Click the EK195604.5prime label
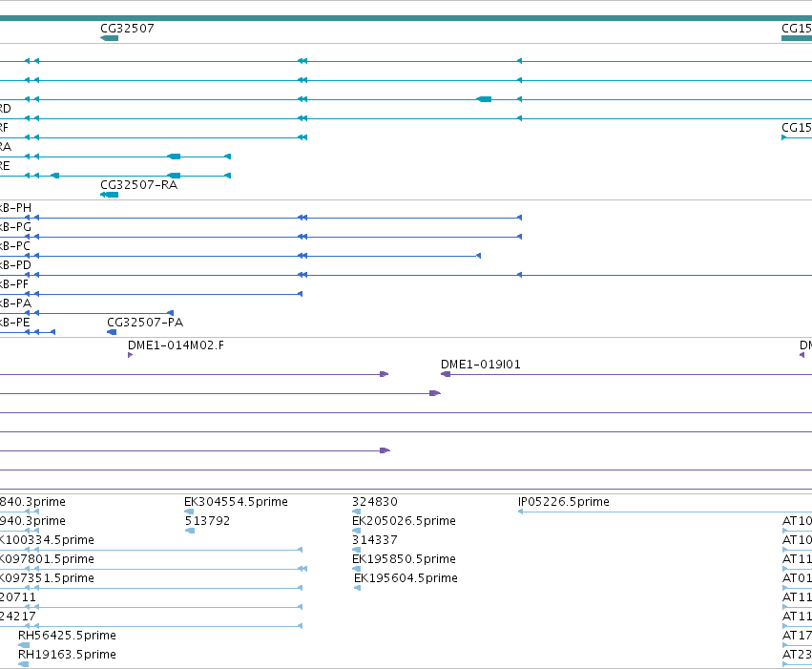Viewport: 812px width, 669px height. coord(406,578)
